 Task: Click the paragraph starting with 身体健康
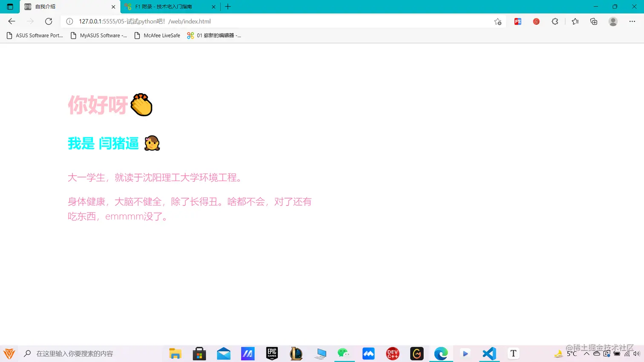pyautogui.click(x=190, y=209)
